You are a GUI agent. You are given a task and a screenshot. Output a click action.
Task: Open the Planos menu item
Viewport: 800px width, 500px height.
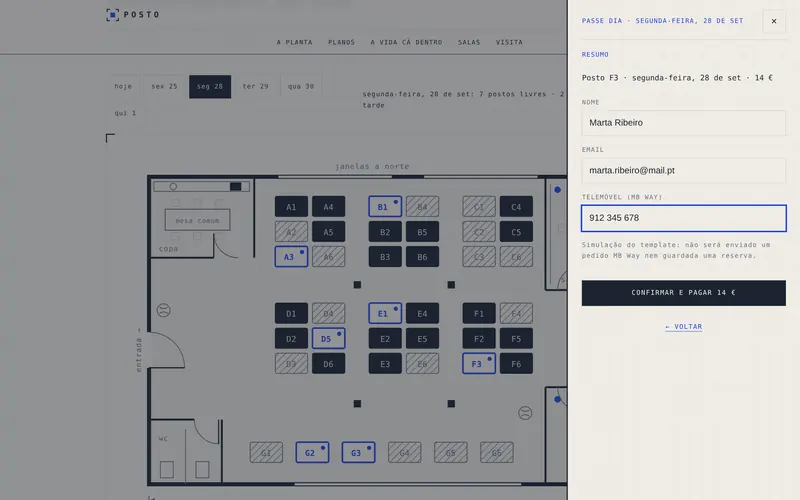click(341, 42)
